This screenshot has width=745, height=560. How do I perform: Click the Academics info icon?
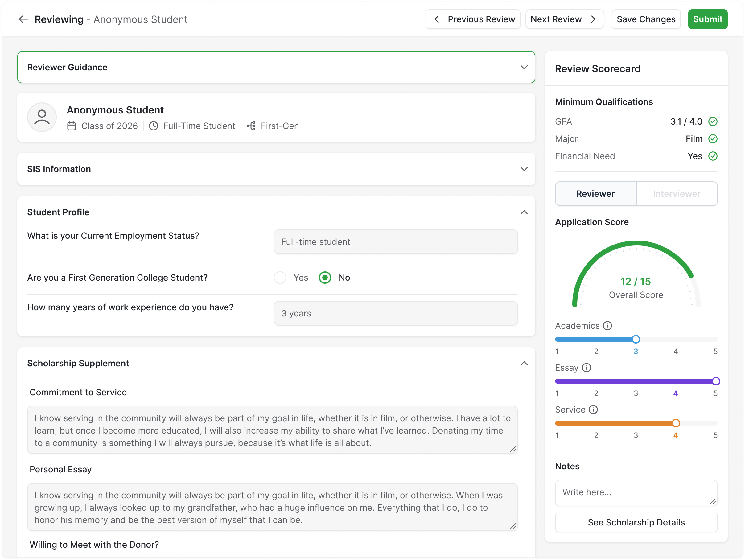pos(607,326)
